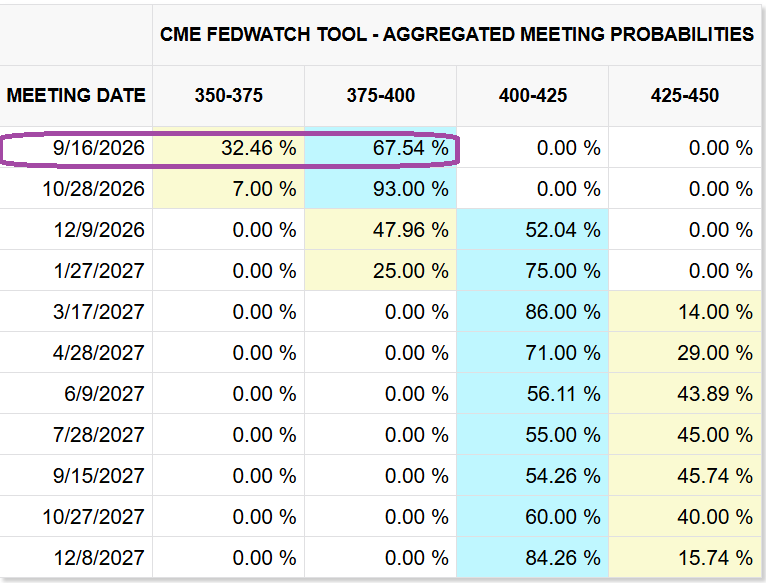Viewport: 766px width, 583px height.
Task: Click the 54.26 % cell
Action: (532, 475)
